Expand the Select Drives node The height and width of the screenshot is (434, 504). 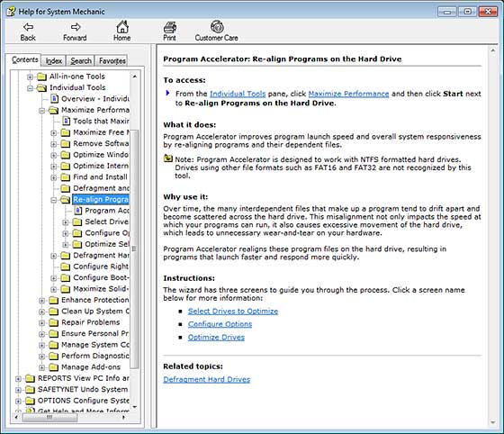[66, 222]
